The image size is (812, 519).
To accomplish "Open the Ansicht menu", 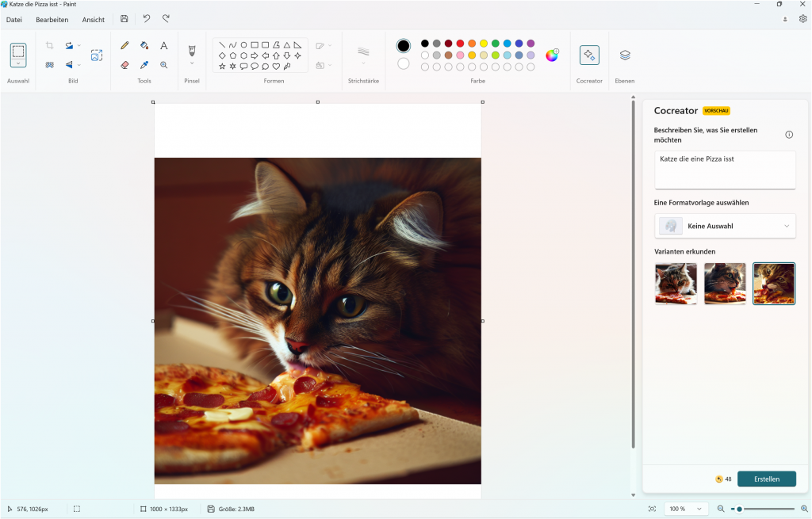I will pos(94,20).
